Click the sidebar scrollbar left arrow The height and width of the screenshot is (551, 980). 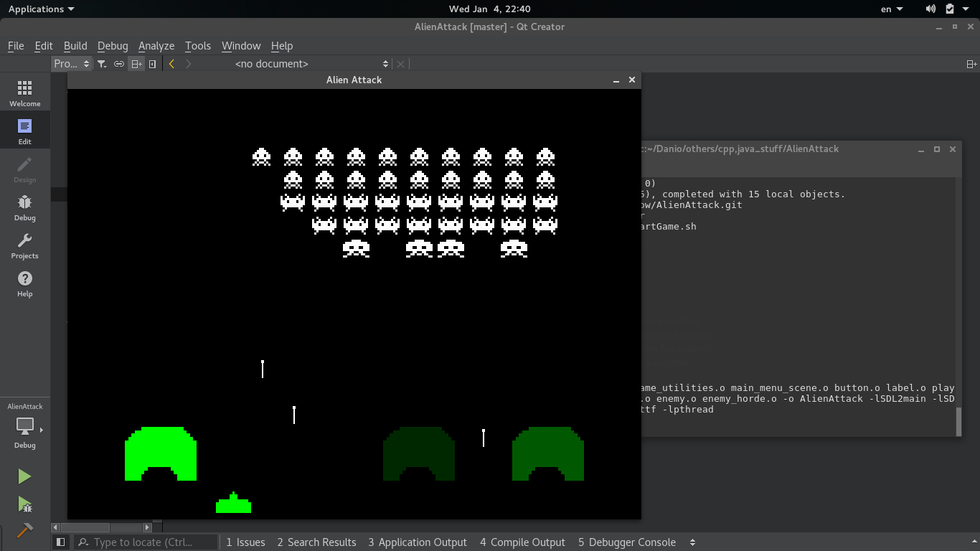click(56, 527)
